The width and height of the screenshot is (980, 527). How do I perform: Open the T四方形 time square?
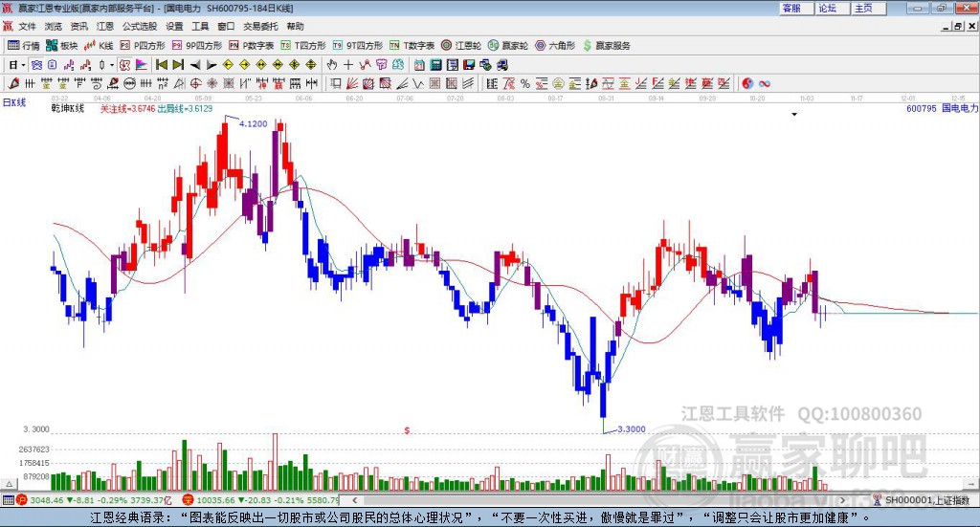pyautogui.click(x=303, y=46)
